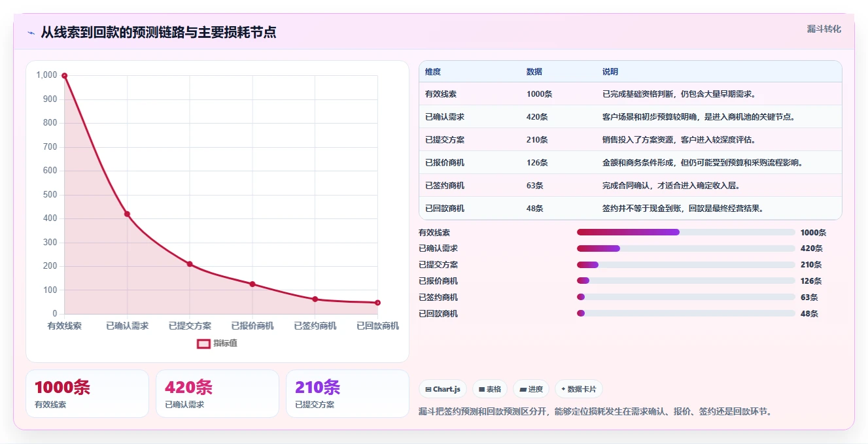This screenshot has height=444, width=868.
Task: Click the icon inside the 表格 chip
Action: click(x=482, y=389)
